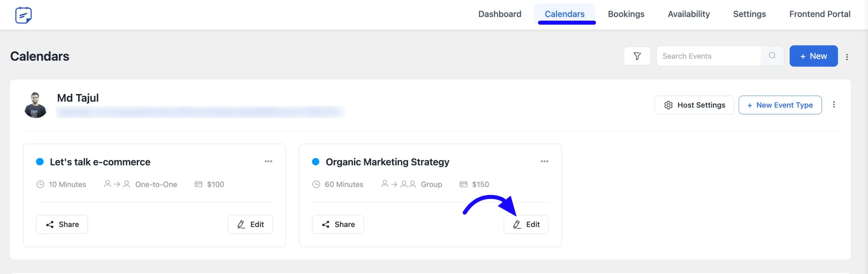The width and height of the screenshot is (868, 274).
Task: Go to the Bookings tab
Action: coord(626,14)
